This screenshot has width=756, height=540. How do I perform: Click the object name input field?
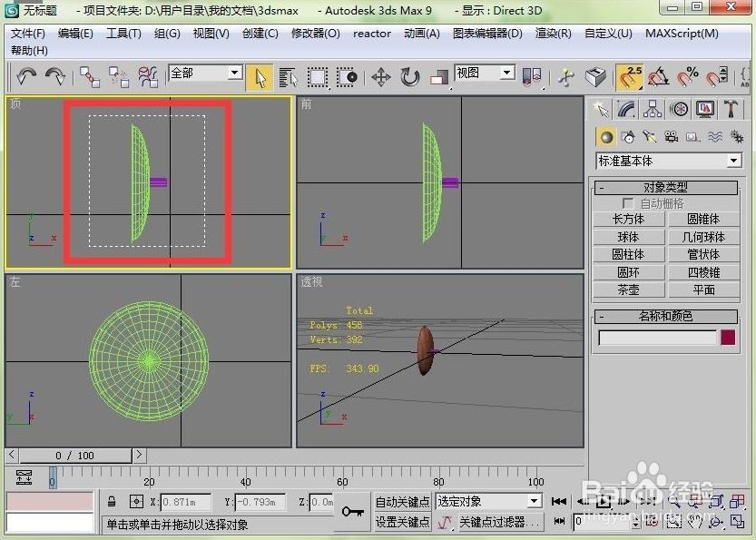(658, 338)
